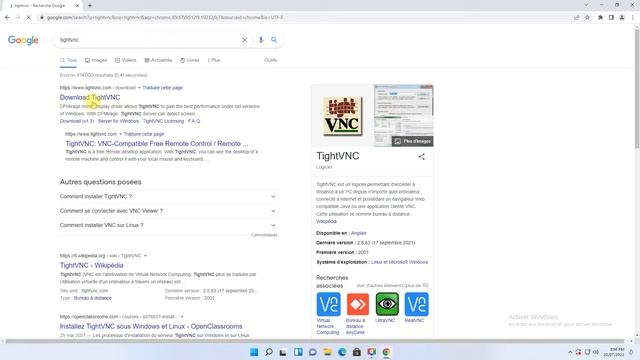640x360 pixels.
Task: Open UltraVNC related search icon
Action: (x=387, y=304)
